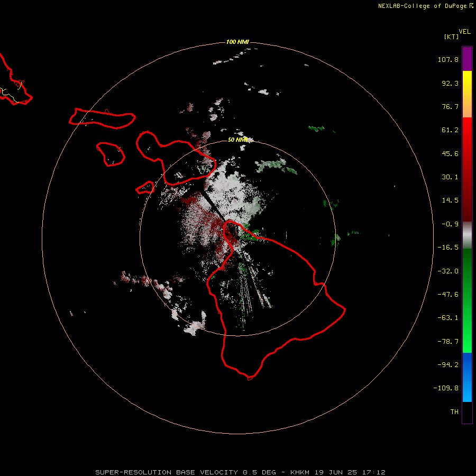Click the 100 NMI range ring label
The height and width of the screenshot is (476, 476).
(237, 42)
